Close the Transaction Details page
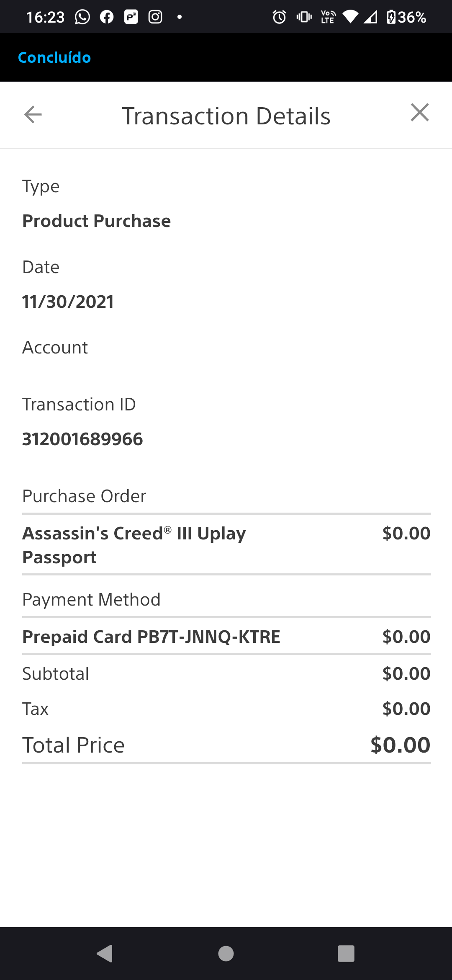 click(420, 113)
